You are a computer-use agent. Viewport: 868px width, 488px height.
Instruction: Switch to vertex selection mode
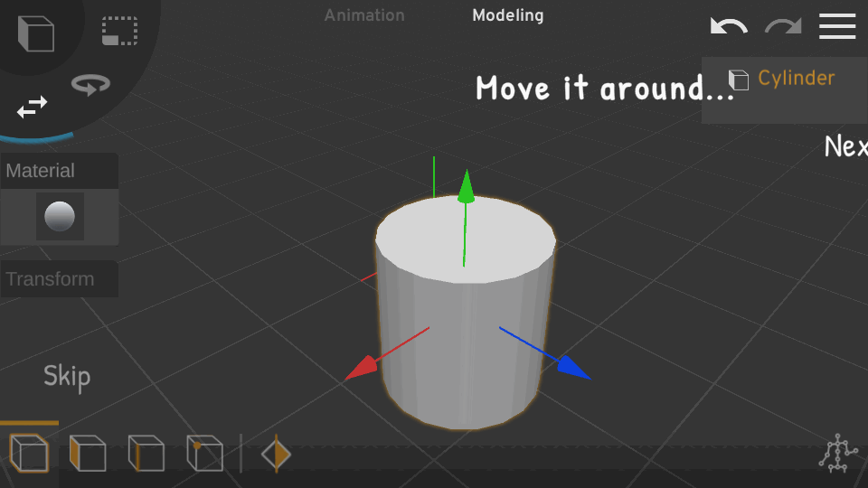click(x=204, y=453)
